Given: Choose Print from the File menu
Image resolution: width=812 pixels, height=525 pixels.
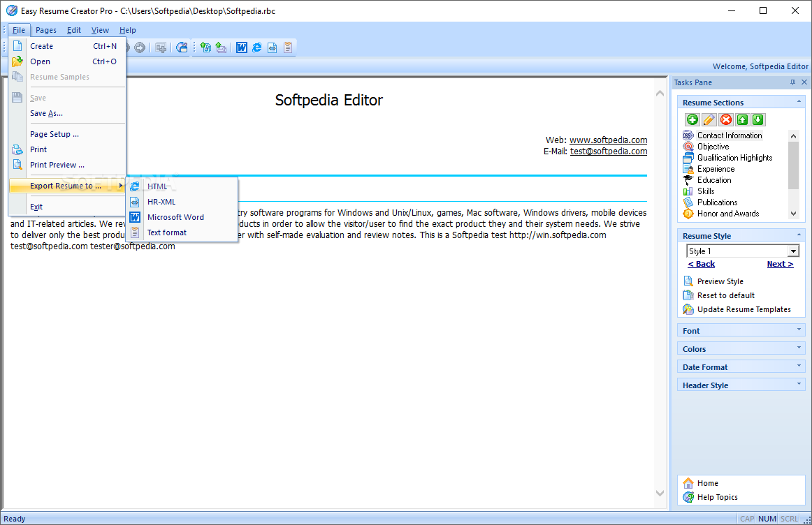Looking at the screenshot, I should coord(67,149).
